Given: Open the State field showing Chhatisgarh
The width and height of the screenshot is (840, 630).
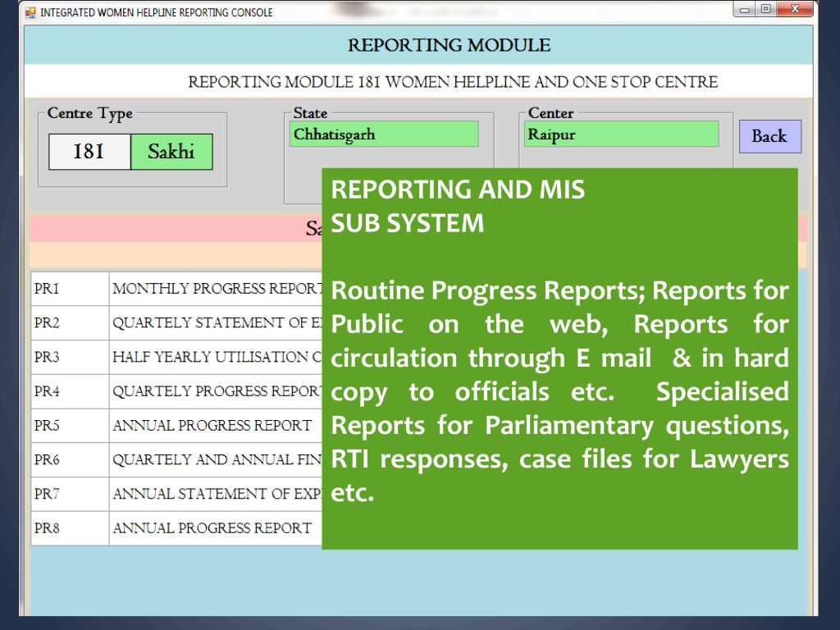Looking at the screenshot, I should [383, 135].
